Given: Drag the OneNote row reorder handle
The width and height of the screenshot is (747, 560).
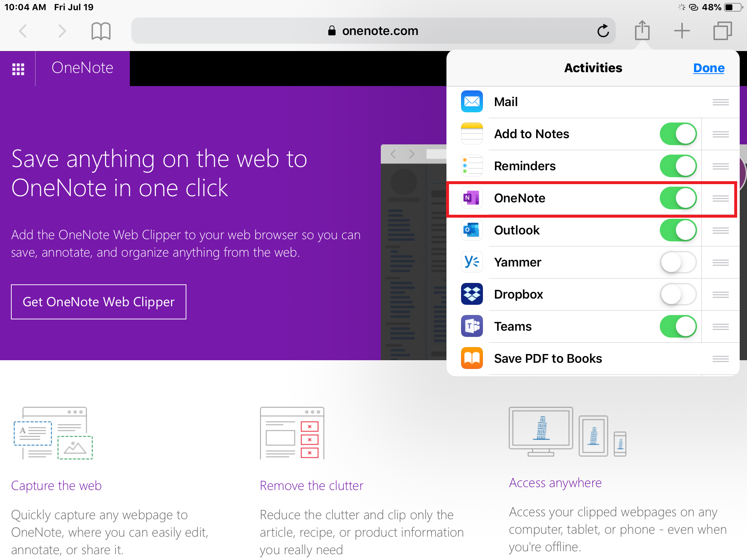Looking at the screenshot, I should pos(720,198).
